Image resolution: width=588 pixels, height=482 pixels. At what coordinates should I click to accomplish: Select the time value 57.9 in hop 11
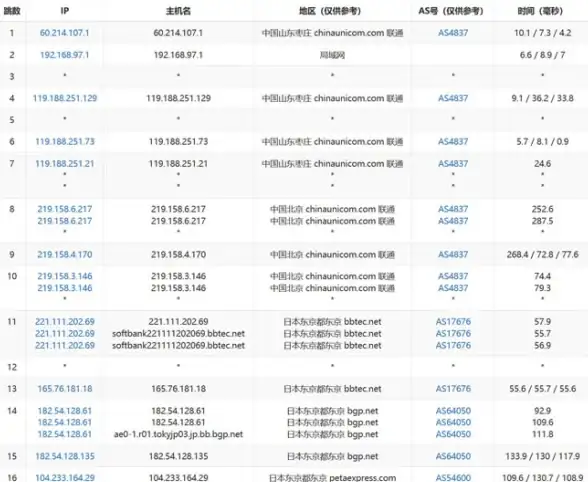(x=542, y=322)
